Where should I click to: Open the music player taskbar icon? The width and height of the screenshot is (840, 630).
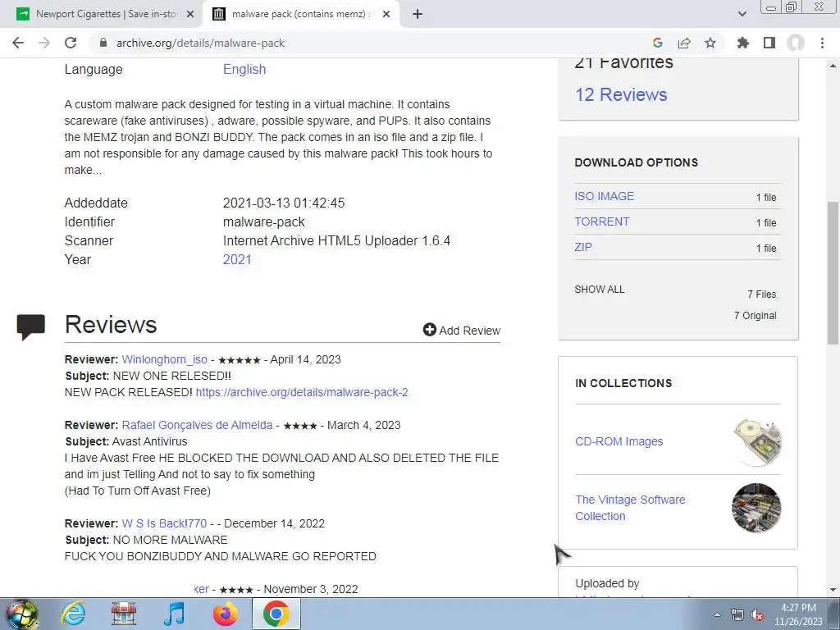coord(174,614)
